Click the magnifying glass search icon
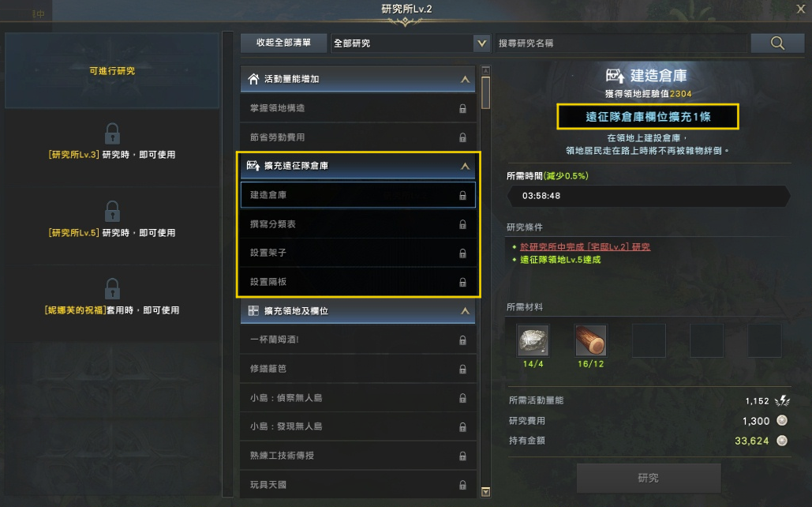This screenshot has width=812, height=507. point(776,43)
